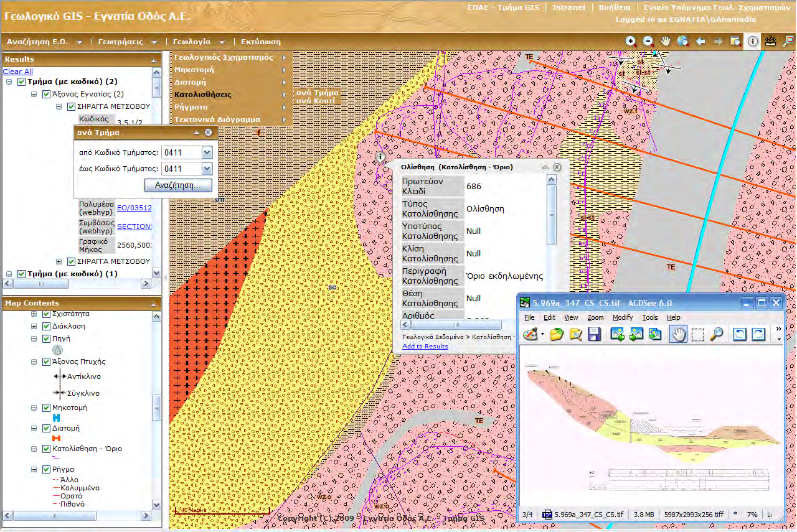Open ACDSee Modify menu
This screenshot has height=532, width=797.
pos(622,317)
